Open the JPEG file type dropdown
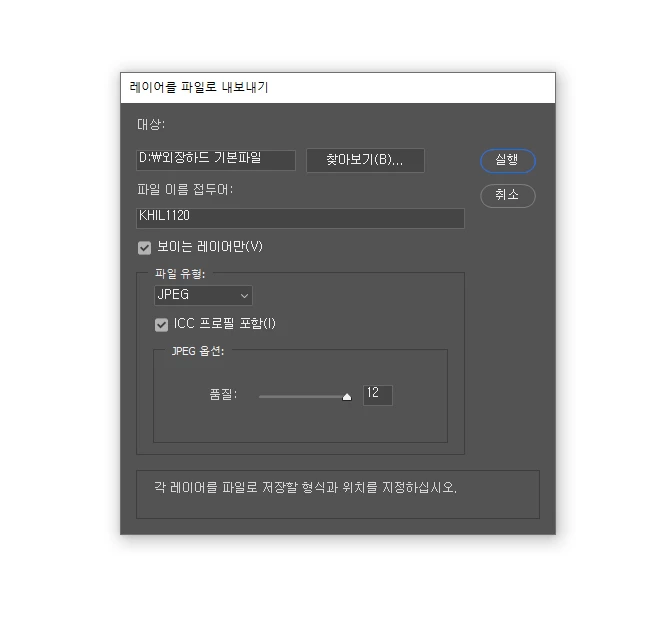 click(203, 295)
